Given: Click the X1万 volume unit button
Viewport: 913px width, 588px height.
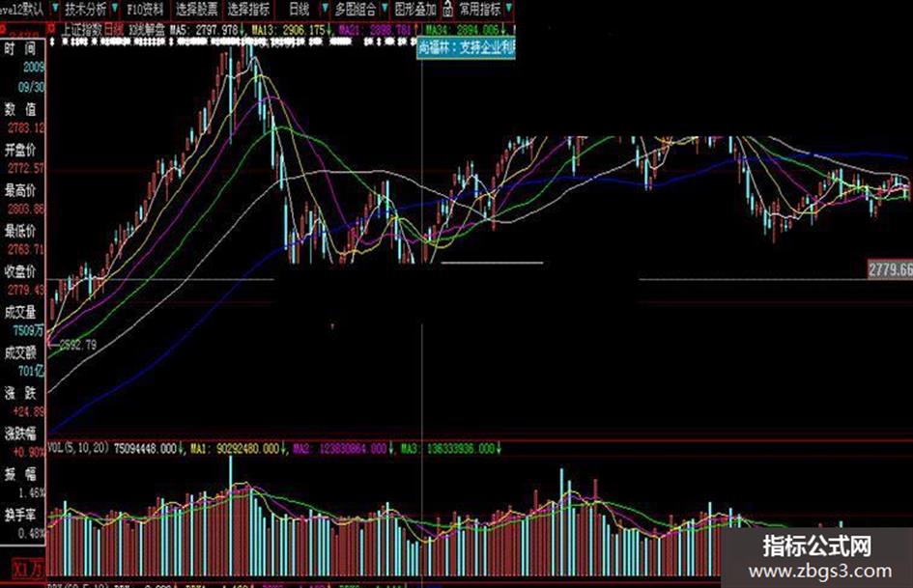Looking at the screenshot, I should tap(28, 568).
